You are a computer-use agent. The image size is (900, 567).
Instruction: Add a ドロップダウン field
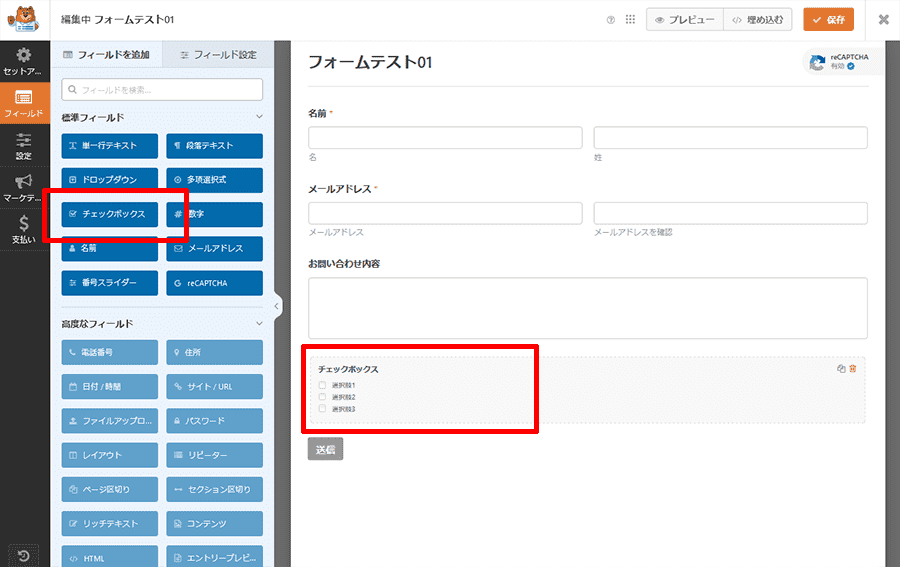(110, 180)
